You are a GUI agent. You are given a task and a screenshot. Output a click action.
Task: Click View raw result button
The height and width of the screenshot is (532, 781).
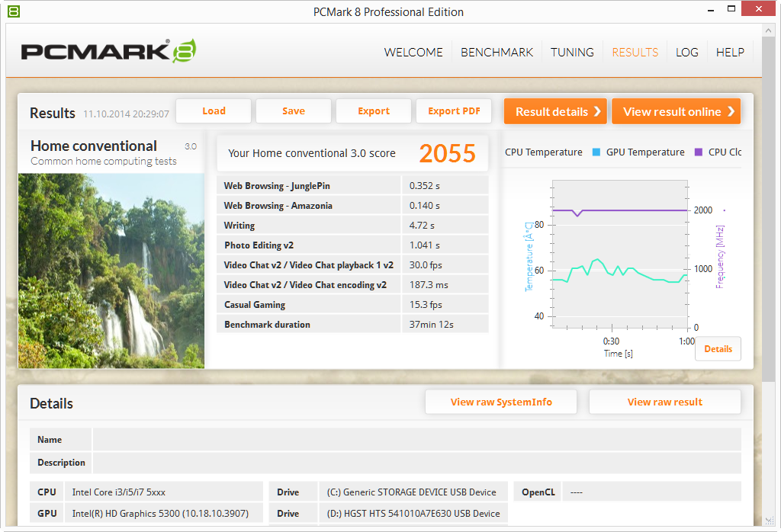point(665,402)
